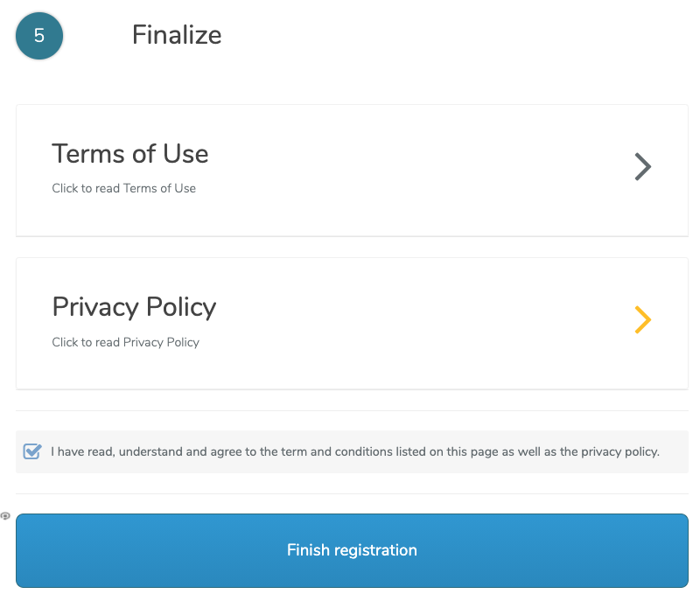Click the chevron beside Terms of Use heading
The width and height of the screenshot is (700, 601).
[x=643, y=166]
